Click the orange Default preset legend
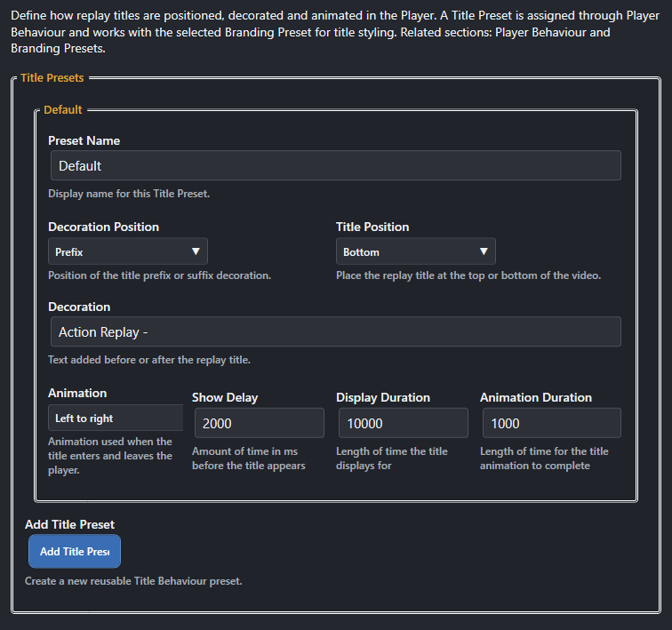672x630 pixels. (63, 109)
